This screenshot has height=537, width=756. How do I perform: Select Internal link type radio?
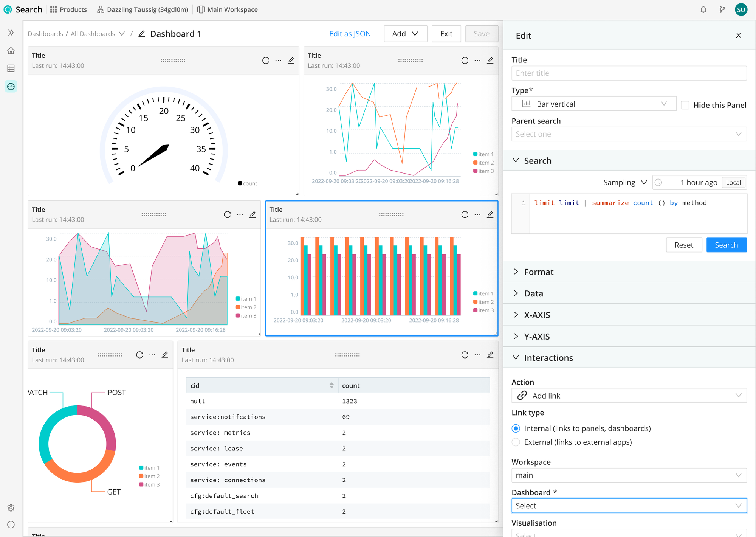[516, 428]
